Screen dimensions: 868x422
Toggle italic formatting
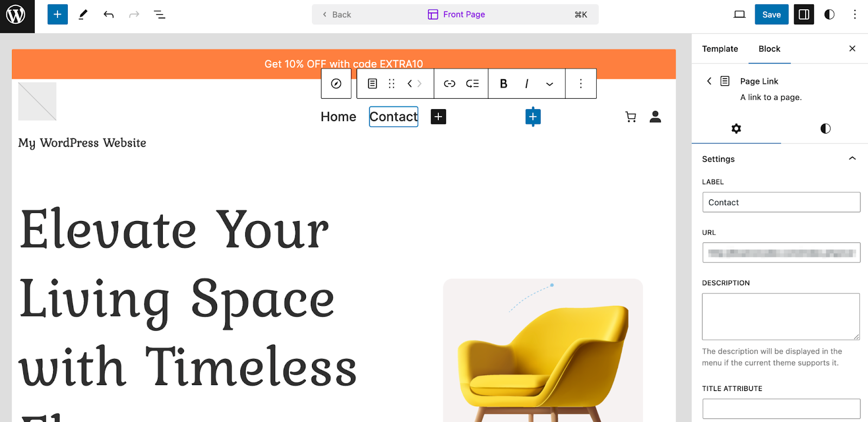(526, 84)
